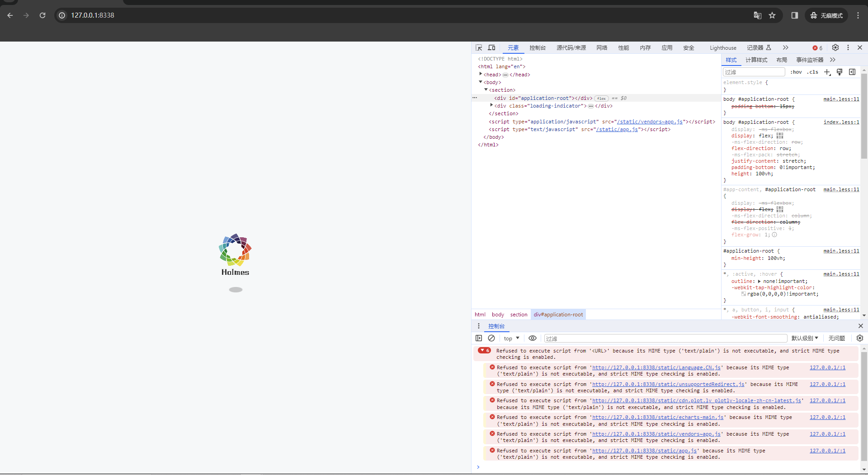868x475 pixels.
Task: Show more DevTools panels chevron
Action: pos(786,47)
